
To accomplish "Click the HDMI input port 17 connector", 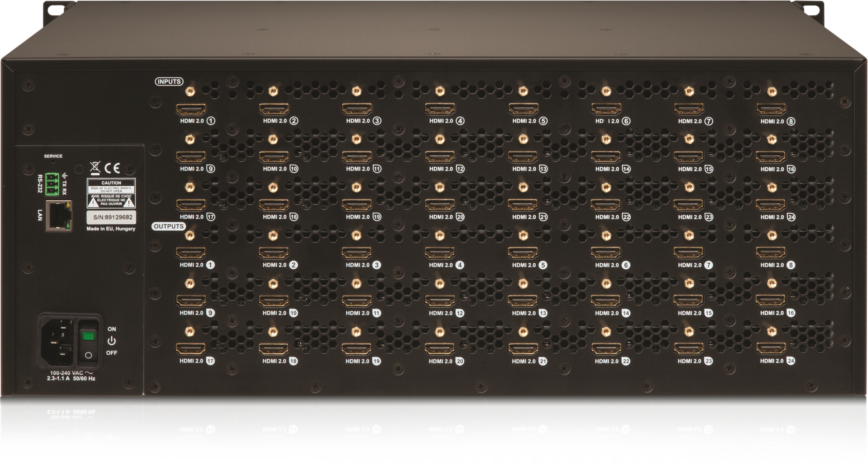I will point(191,205).
